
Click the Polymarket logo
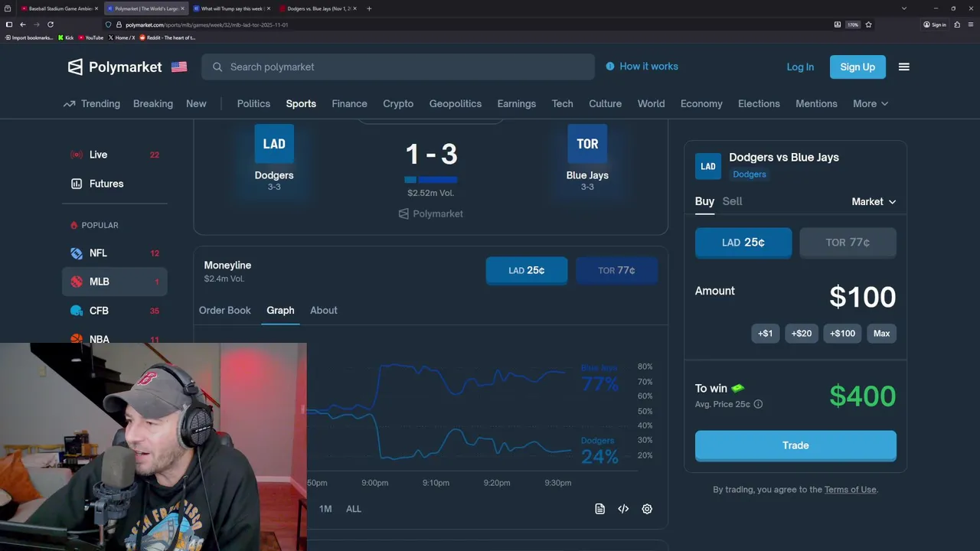click(x=115, y=67)
